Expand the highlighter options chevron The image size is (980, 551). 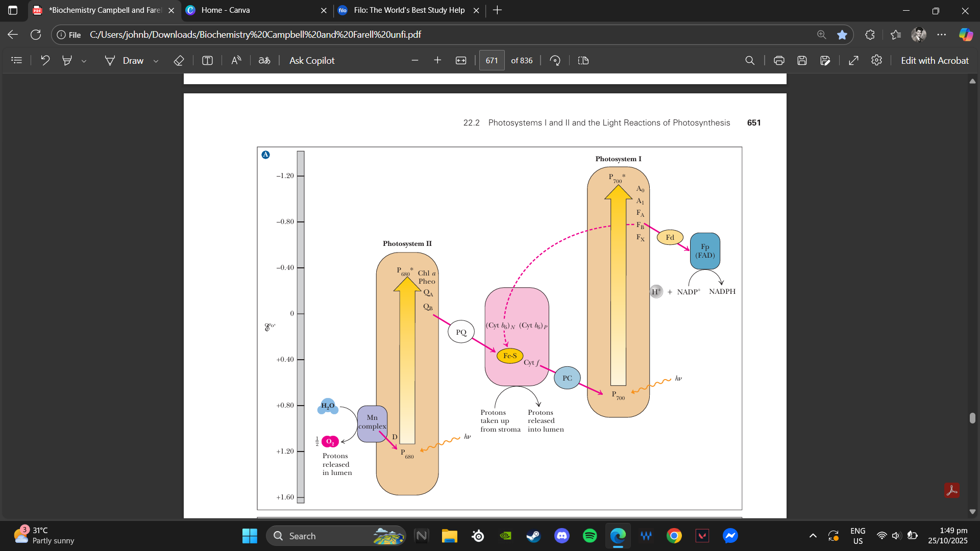(x=84, y=60)
